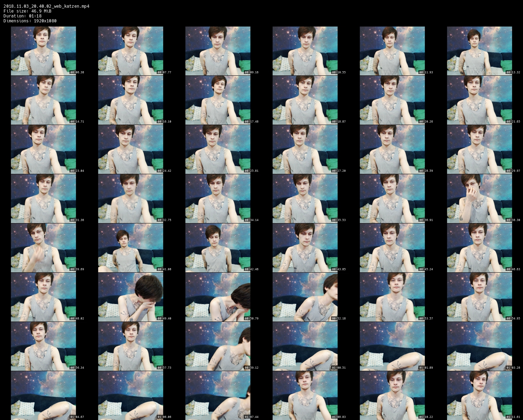Click the 'Dimensions: 1920x1080' line
Viewport: 523px width, 420px height.
coord(30,21)
